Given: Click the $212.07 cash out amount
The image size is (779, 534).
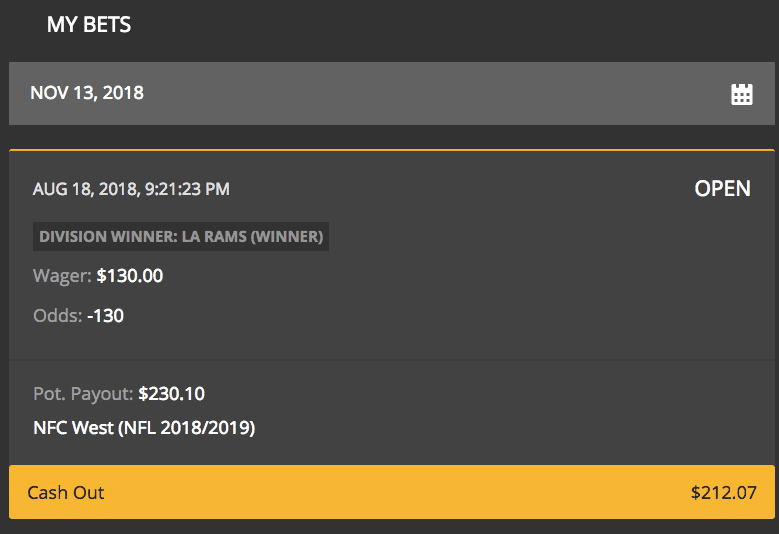Looking at the screenshot, I should pos(723,492).
